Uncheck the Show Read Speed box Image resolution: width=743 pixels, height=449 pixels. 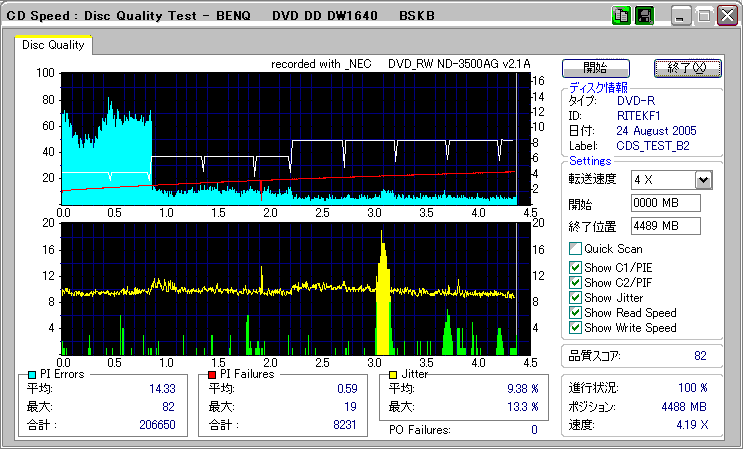tap(575, 312)
